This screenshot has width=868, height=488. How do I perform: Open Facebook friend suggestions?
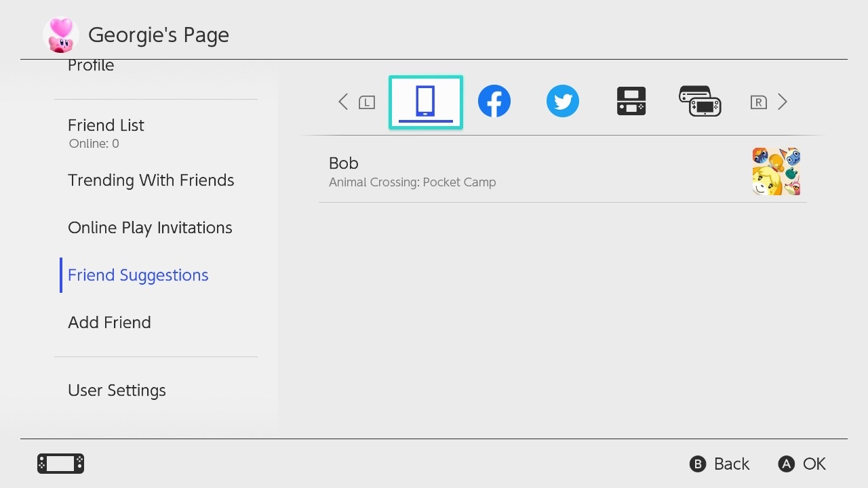[x=494, y=100]
